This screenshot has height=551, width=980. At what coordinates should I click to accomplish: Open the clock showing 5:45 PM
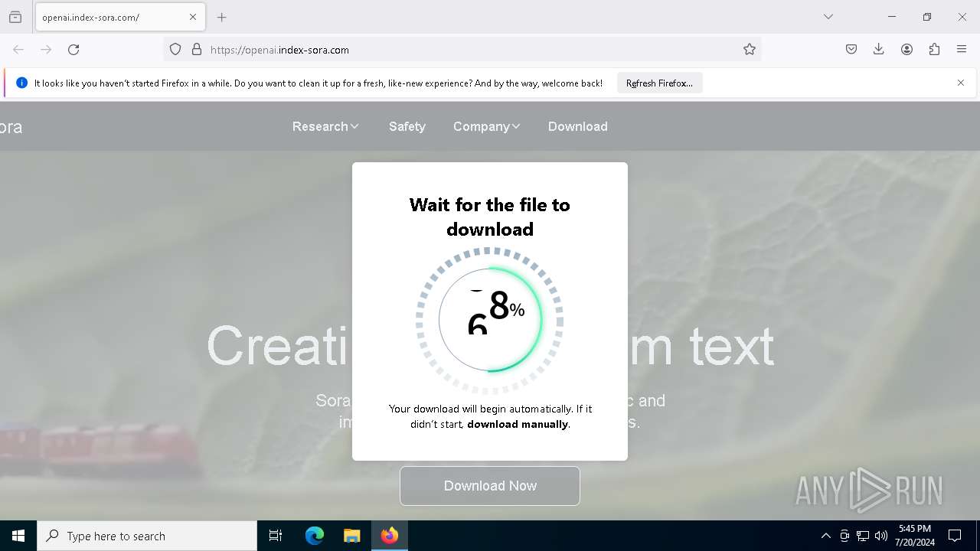[x=915, y=536]
